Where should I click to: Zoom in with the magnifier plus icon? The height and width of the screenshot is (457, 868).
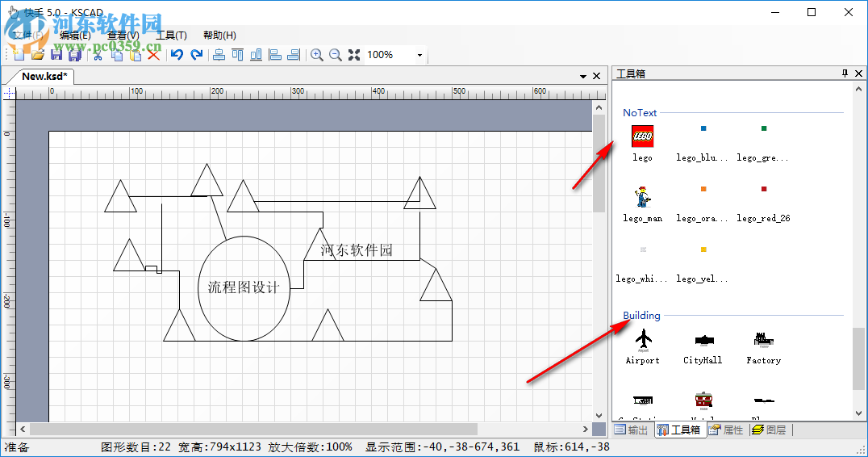click(x=317, y=54)
